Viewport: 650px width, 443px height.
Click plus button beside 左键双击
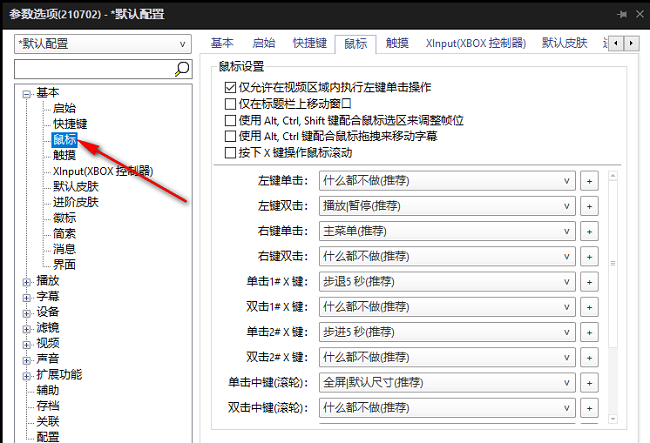[x=589, y=206]
